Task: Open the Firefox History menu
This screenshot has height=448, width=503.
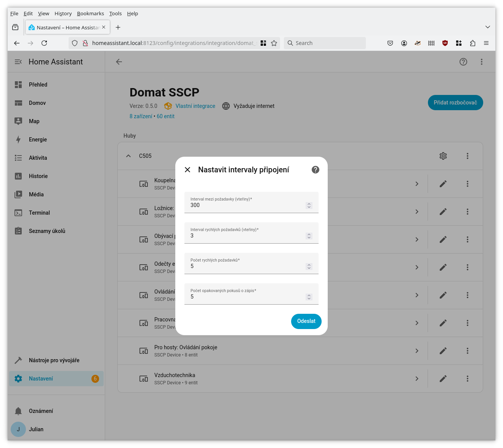Action: pyautogui.click(x=63, y=13)
